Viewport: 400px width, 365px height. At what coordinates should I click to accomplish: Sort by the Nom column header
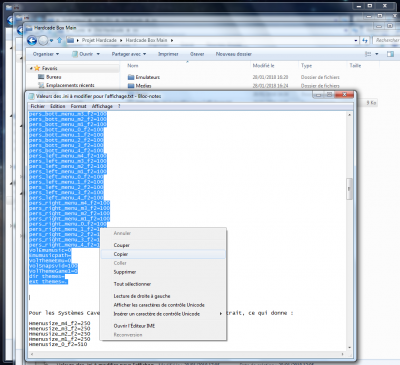pyautogui.click(x=133, y=66)
